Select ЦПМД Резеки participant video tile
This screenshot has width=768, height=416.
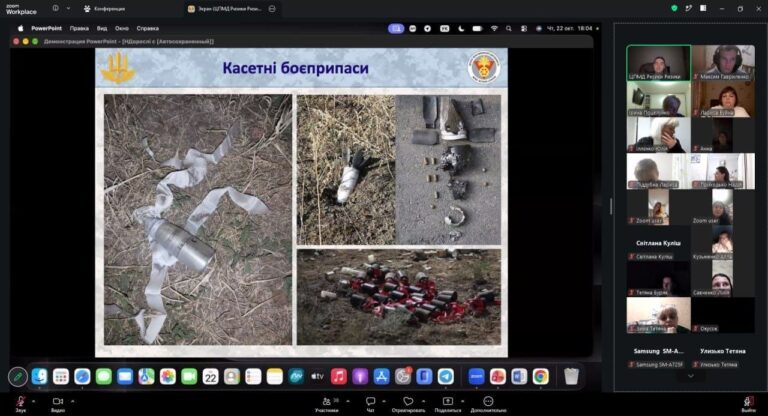[x=659, y=63]
